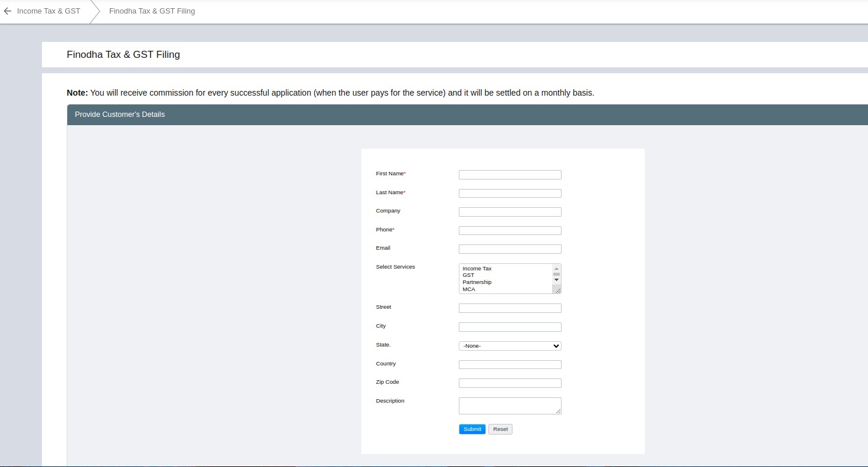Click into the Company field
This screenshot has height=467, width=868.
tap(510, 212)
